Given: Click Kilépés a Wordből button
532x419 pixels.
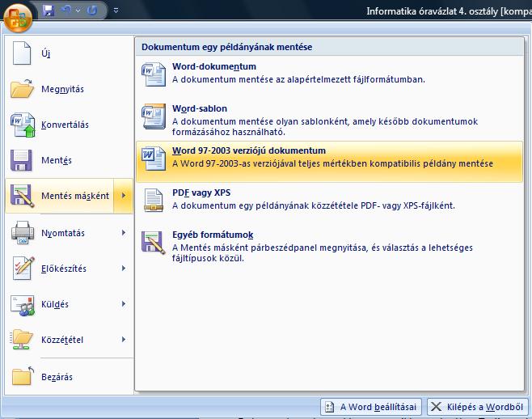Looking at the screenshot, I should pos(478,407).
